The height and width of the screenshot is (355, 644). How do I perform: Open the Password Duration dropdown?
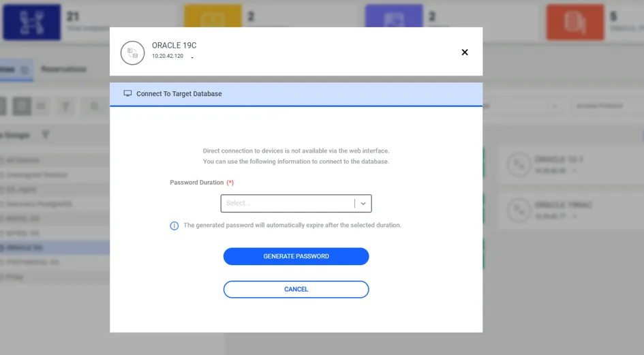[296, 203]
